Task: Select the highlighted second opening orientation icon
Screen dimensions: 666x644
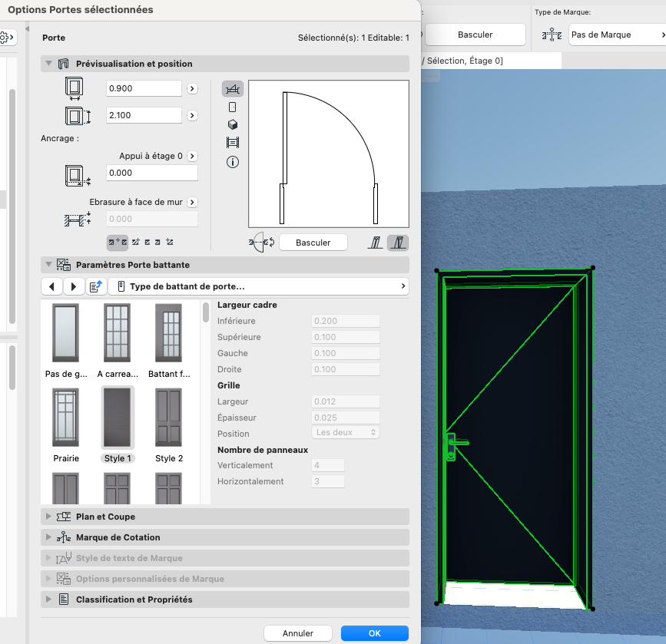Action: coord(398,243)
